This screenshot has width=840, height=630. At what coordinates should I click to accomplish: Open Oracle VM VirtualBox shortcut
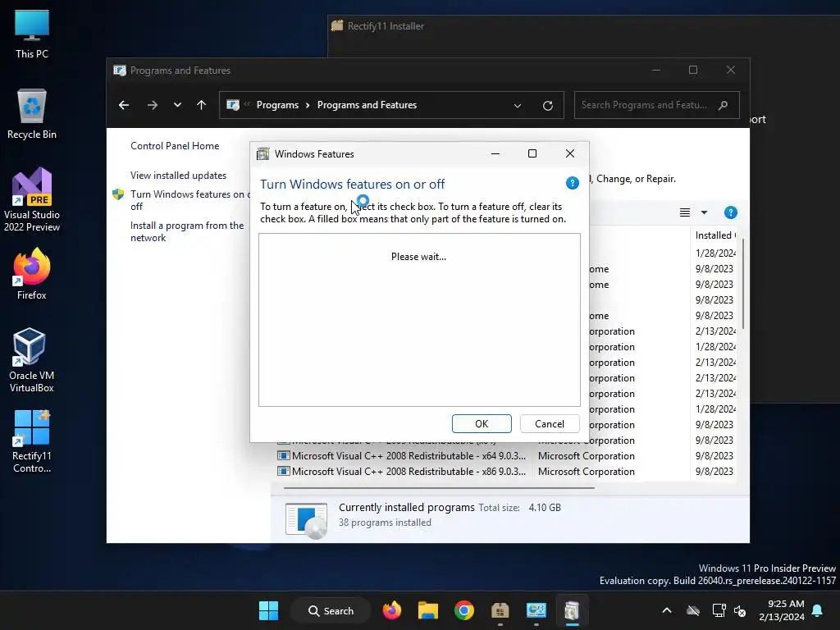tap(32, 360)
